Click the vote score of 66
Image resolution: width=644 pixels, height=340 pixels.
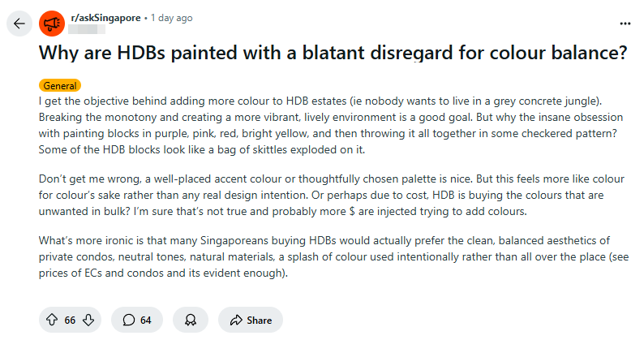pyautogui.click(x=70, y=320)
